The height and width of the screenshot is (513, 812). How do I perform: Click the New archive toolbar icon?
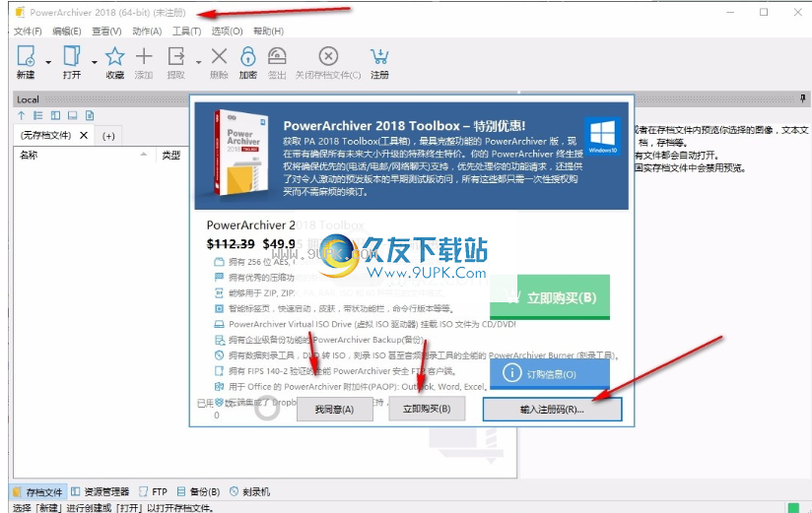(26, 56)
